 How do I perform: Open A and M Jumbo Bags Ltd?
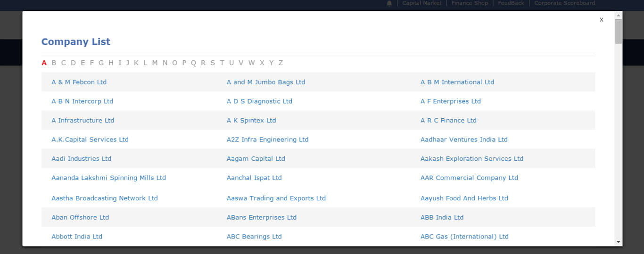coord(266,82)
